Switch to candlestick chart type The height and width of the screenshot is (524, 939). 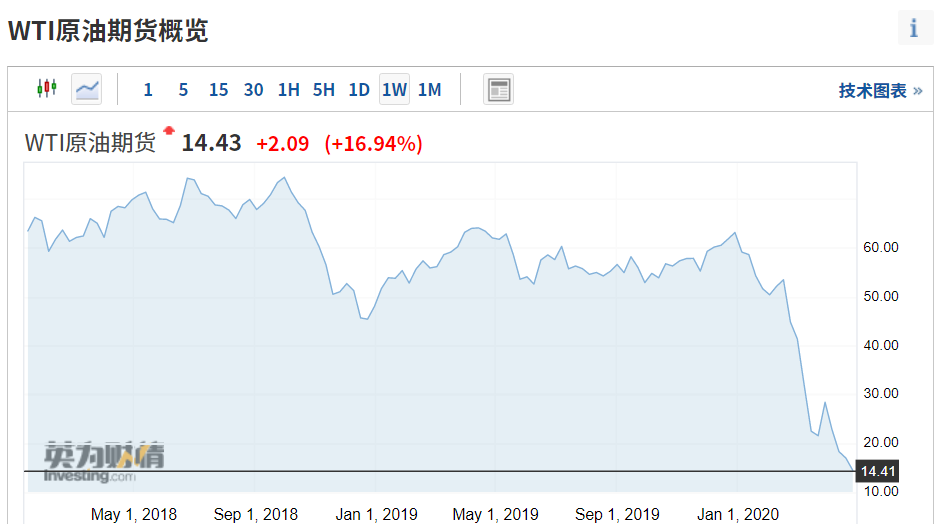46,89
